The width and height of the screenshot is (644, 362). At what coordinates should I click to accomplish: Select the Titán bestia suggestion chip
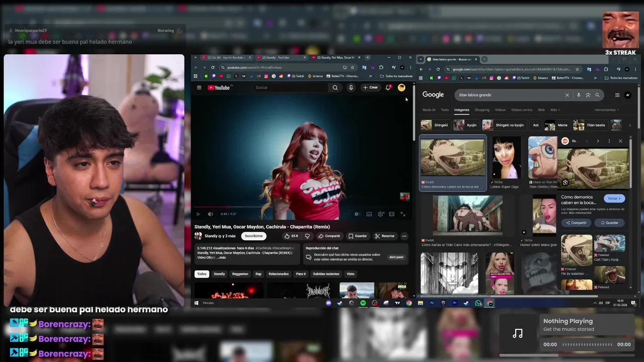591,125
